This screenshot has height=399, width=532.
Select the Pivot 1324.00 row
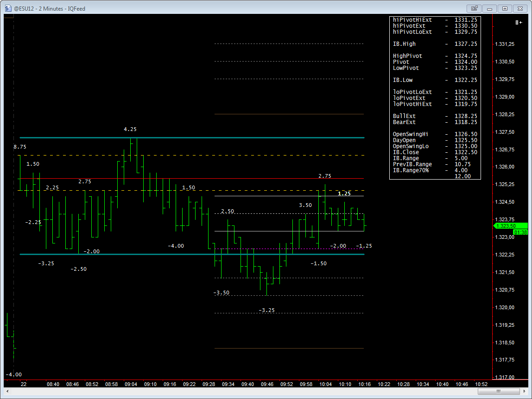coord(435,62)
